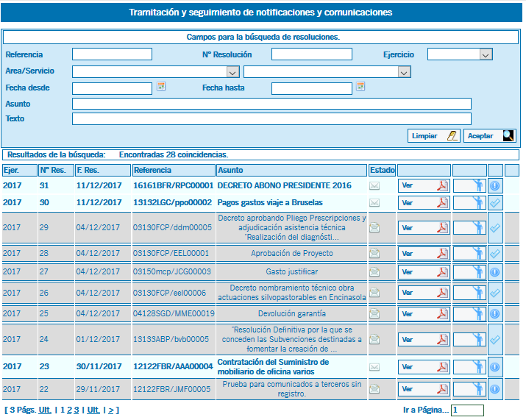Click the Asunto column header

(x=291, y=171)
